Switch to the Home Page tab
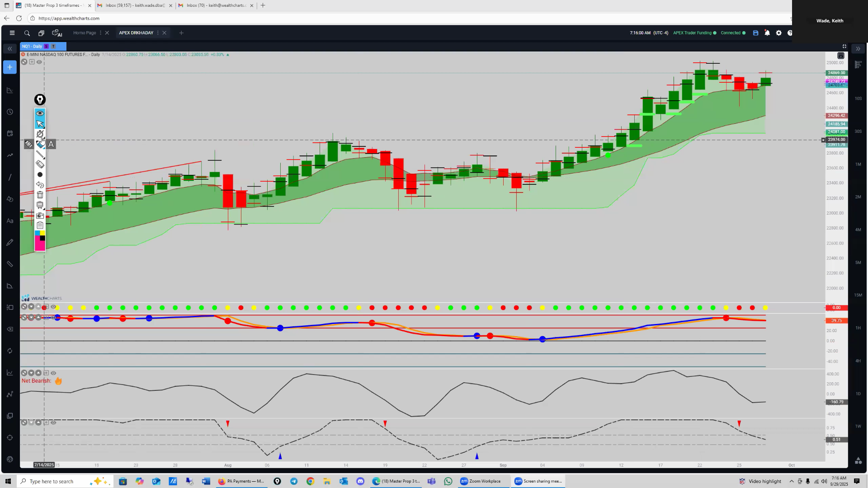The width and height of the screenshot is (868, 488). pos(85,33)
